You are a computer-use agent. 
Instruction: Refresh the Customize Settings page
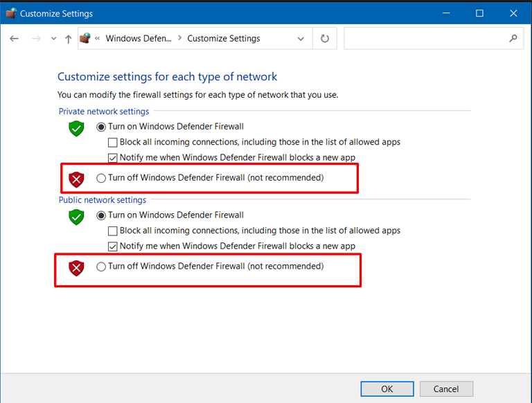(x=325, y=38)
